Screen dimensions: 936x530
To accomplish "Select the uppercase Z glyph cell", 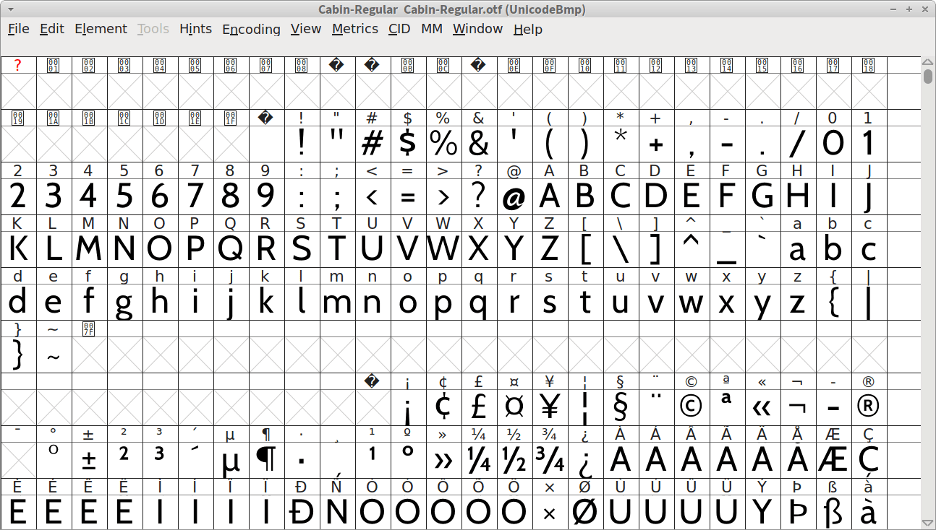I will click(x=549, y=248).
